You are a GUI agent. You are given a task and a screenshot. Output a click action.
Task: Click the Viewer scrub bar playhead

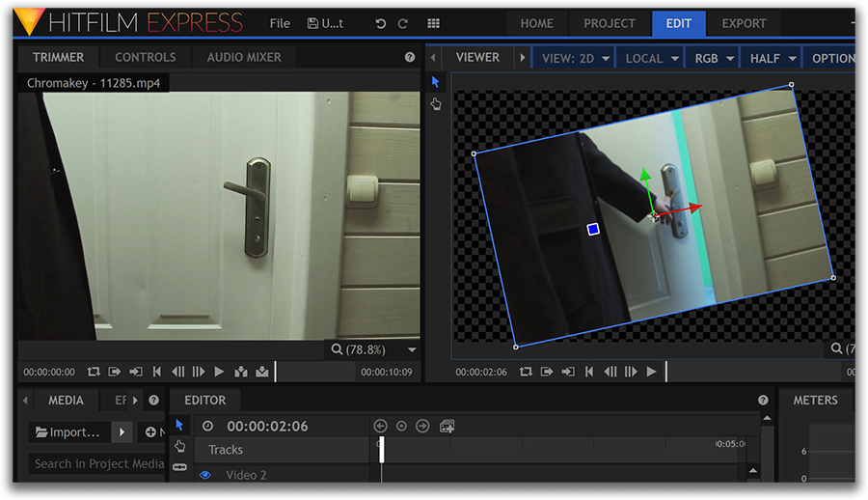(665, 372)
